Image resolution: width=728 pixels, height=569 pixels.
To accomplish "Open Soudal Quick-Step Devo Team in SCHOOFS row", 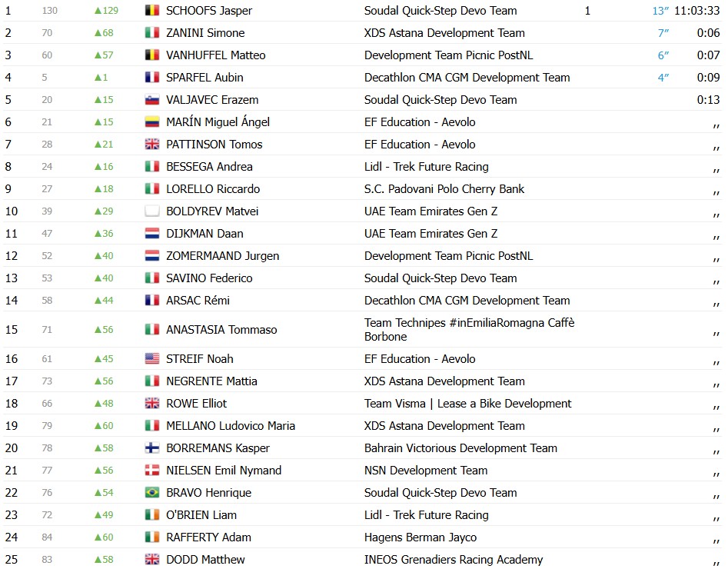I will [440, 11].
